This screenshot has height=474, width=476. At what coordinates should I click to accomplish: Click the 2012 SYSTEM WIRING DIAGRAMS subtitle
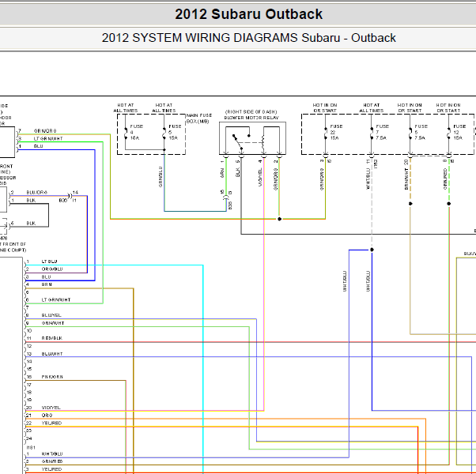click(x=248, y=38)
